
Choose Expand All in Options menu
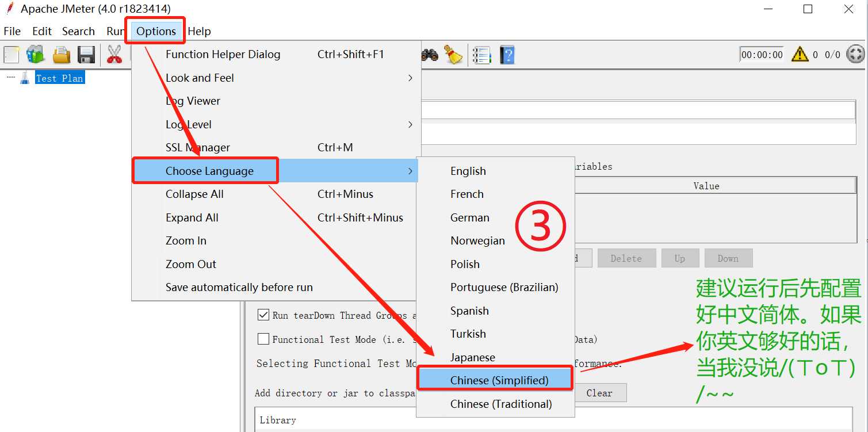click(x=276, y=217)
